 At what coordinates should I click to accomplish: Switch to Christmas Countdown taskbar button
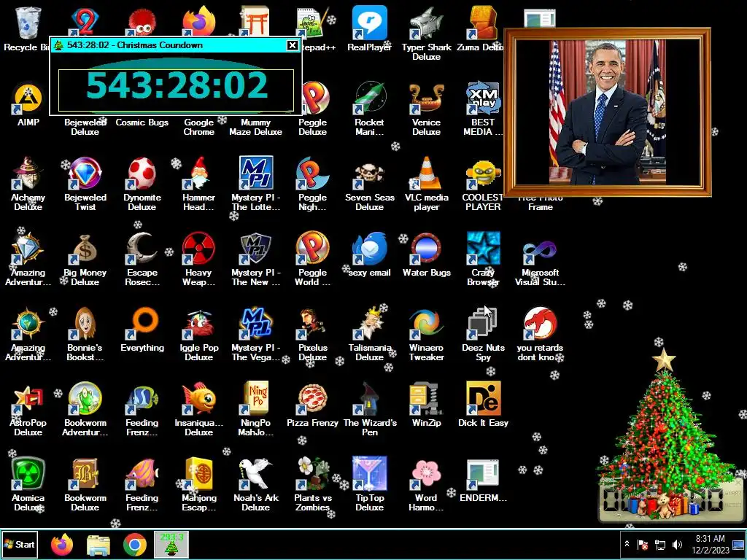(171, 544)
